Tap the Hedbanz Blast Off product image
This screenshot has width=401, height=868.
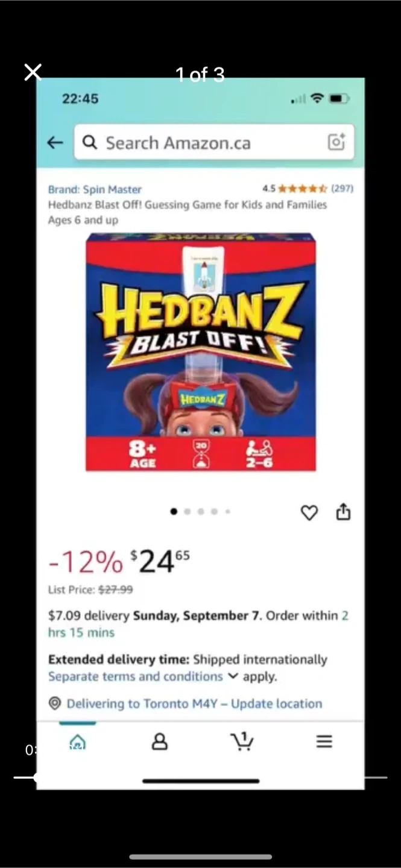pyautogui.click(x=201, y=352)
